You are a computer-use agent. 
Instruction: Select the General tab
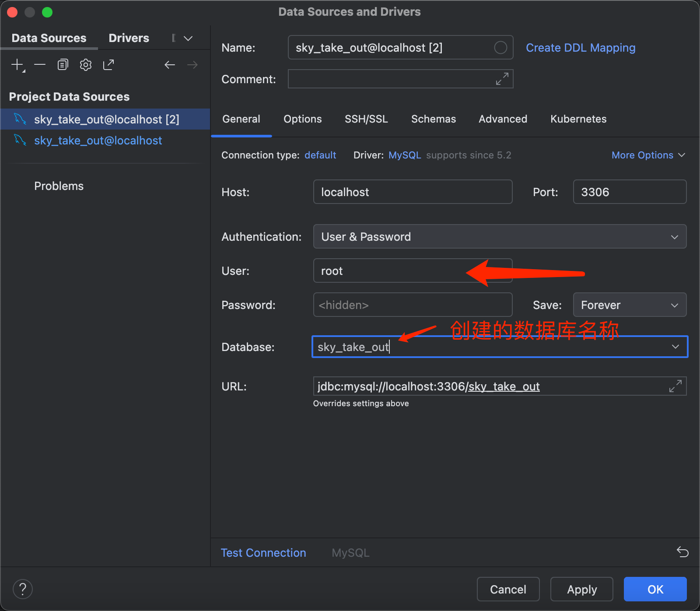click(x=241, y=119)
